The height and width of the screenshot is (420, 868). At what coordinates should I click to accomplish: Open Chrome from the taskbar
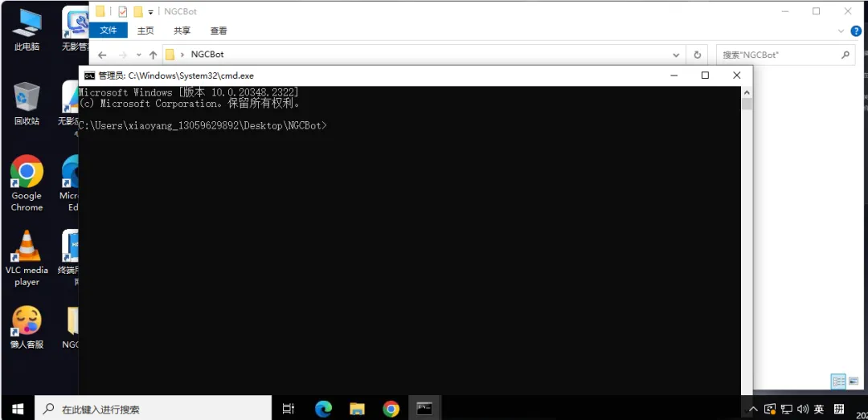391,409
